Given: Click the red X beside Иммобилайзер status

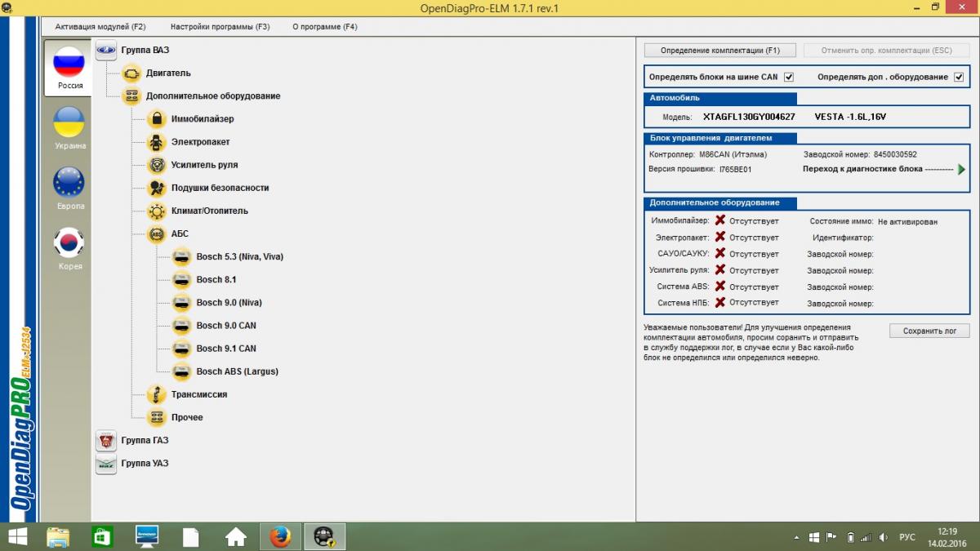Looking at the screenshot, I should coord(720,220).
